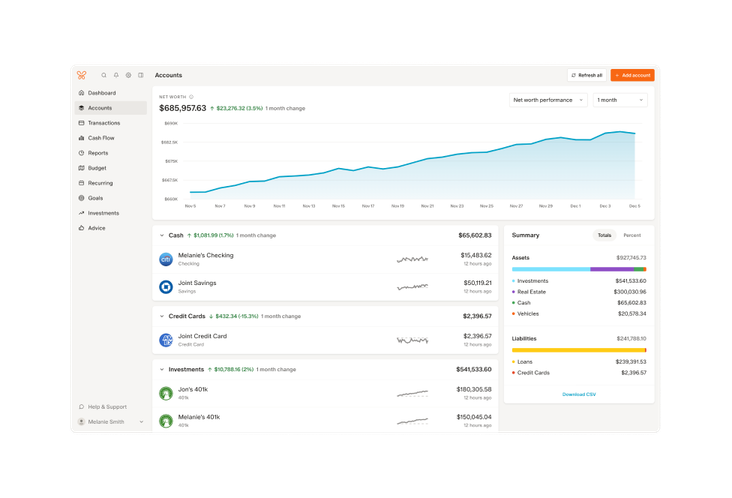Click the Liabilities yellow color bar
The height and width of the screenshot is (498, 732).
click(578, 350)
